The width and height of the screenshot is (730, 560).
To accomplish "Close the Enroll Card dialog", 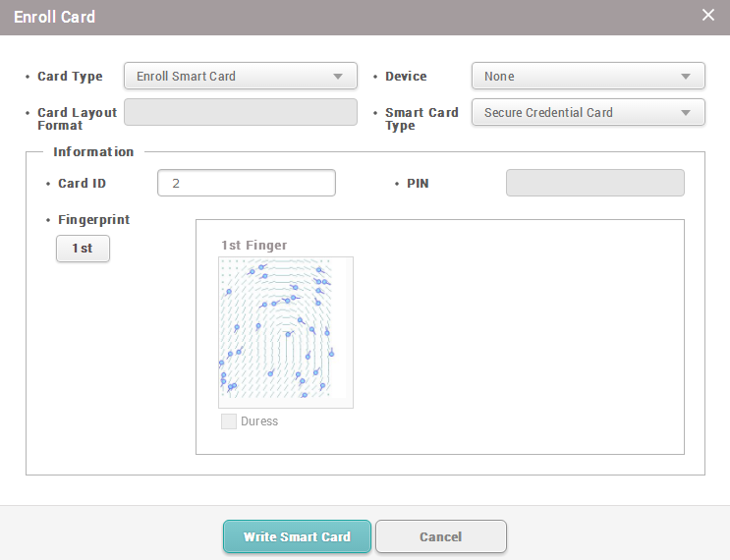I will click(x=708, y=15).
